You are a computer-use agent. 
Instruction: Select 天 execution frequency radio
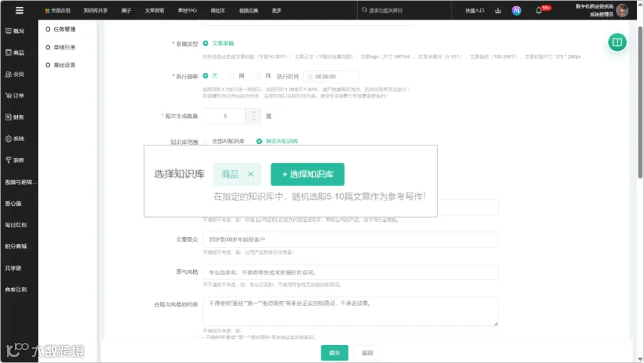[205, 76]
